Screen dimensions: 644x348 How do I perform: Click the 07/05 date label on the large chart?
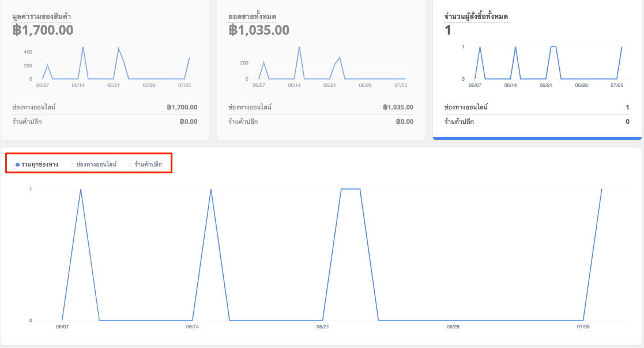click(x=583, y=327)
